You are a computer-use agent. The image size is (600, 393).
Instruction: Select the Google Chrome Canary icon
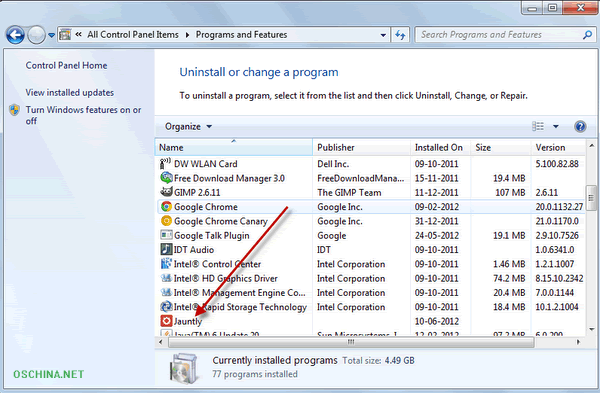[x=166, y=221]
